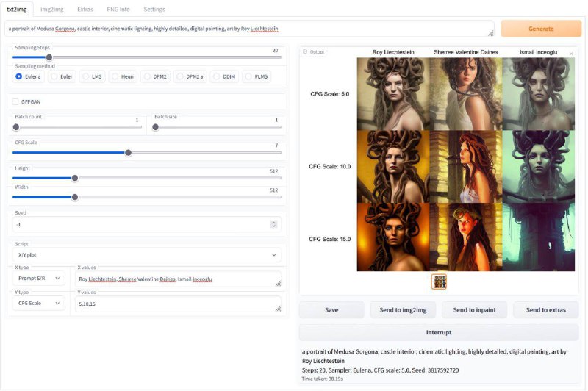Viewport: 588px width, 391px height.
Task: Click the X/Y grid thumbnail below the output
Action: [439, 281]
